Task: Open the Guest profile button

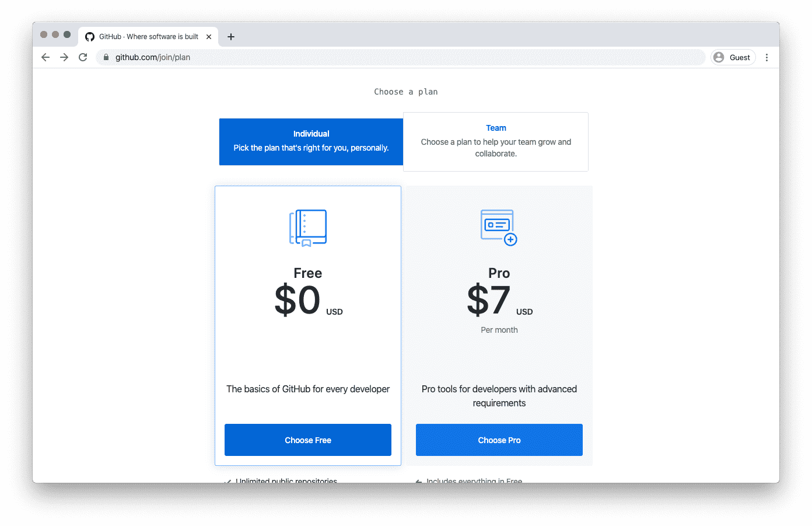Action: [x=733, y=57]
